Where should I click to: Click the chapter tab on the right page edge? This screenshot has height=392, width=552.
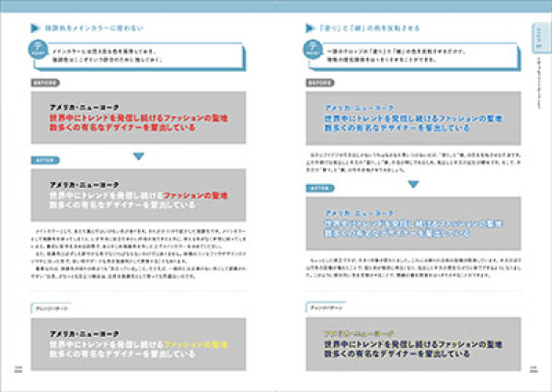coord(542,38)
